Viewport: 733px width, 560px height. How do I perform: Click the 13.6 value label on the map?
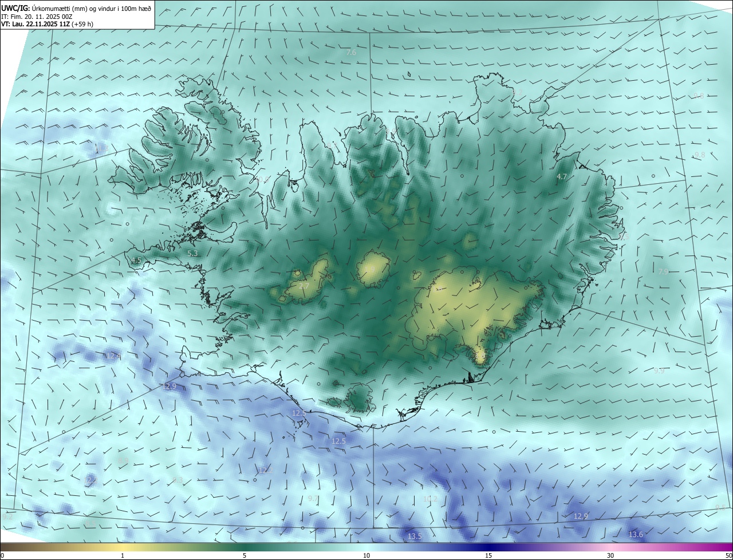coord(636,535)
